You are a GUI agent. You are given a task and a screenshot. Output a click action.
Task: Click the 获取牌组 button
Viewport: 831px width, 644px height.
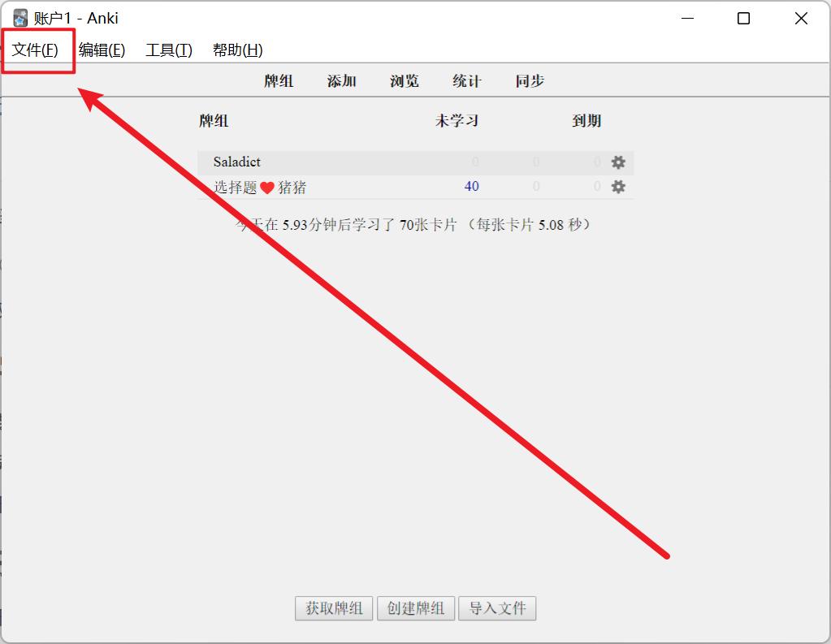click(334, 608)
